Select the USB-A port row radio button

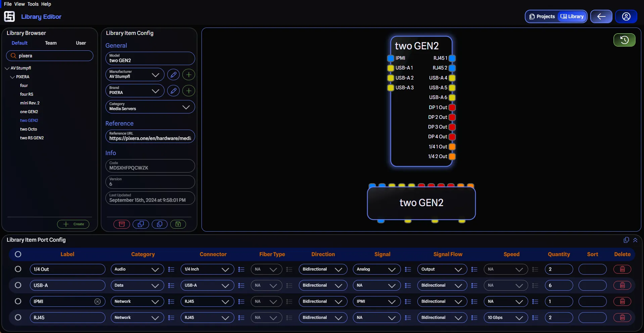click(18, 285)
